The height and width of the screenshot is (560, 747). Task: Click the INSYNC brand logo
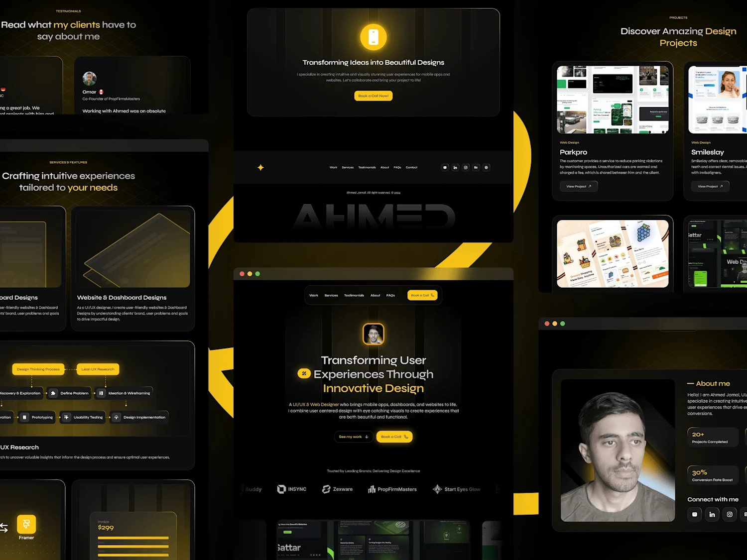click(x=292, y=489)
